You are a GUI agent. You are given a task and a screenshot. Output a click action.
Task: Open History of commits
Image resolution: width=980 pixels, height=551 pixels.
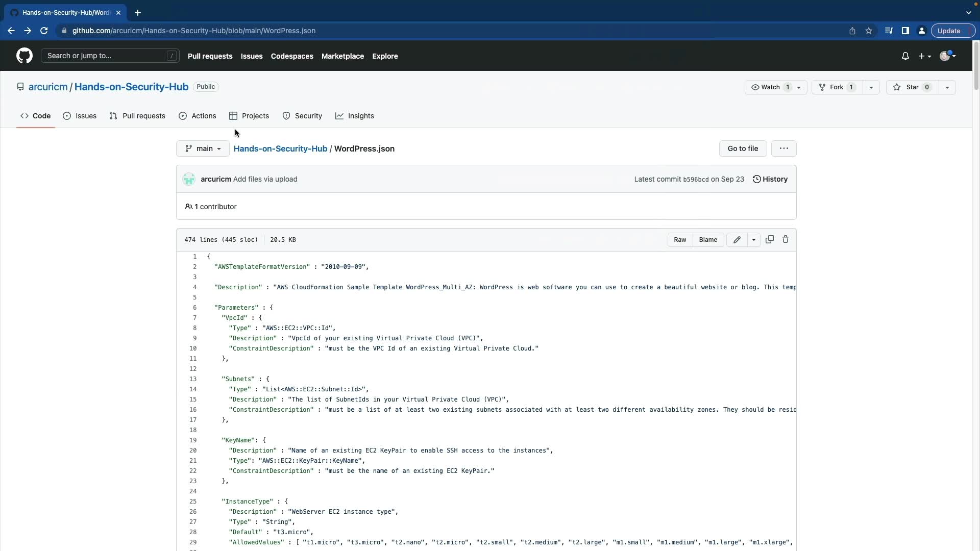(770, 179)
